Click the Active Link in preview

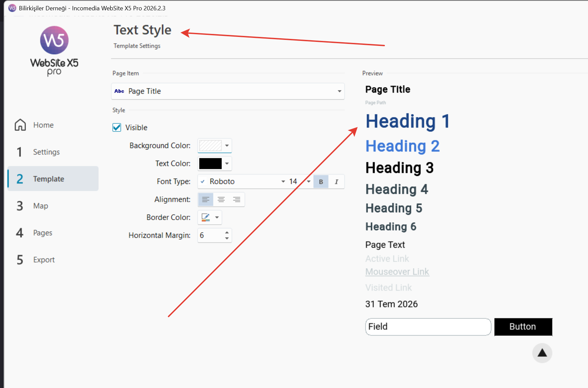tap(387, 259)
